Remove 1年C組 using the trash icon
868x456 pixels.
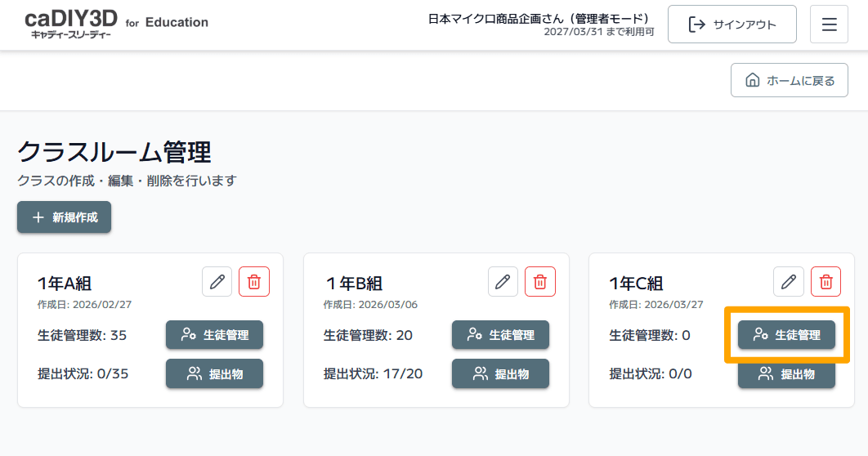826,282
